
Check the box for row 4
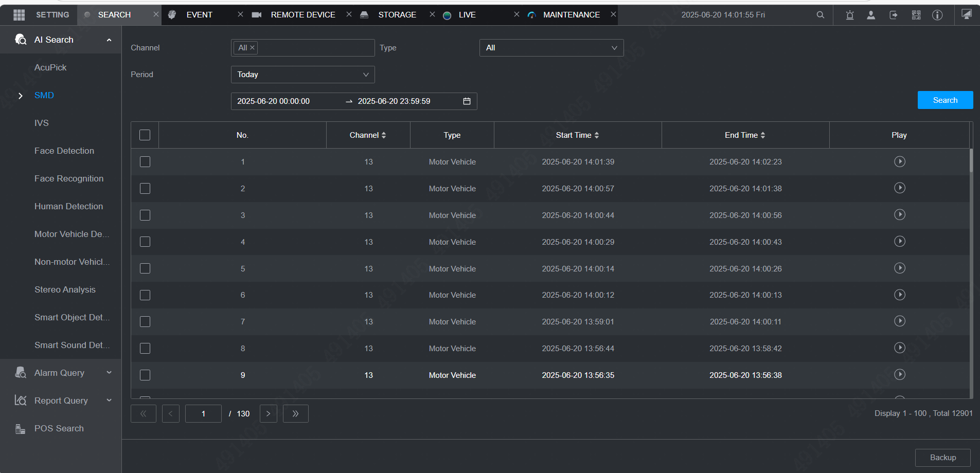point(145,242)
